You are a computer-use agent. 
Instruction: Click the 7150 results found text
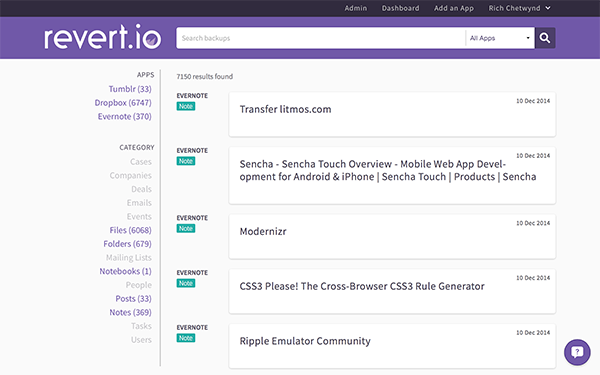tap(204, 77)
